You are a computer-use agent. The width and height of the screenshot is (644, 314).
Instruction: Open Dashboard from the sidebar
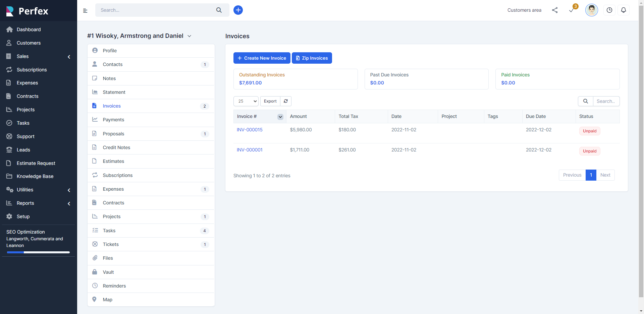coord(39,29)
